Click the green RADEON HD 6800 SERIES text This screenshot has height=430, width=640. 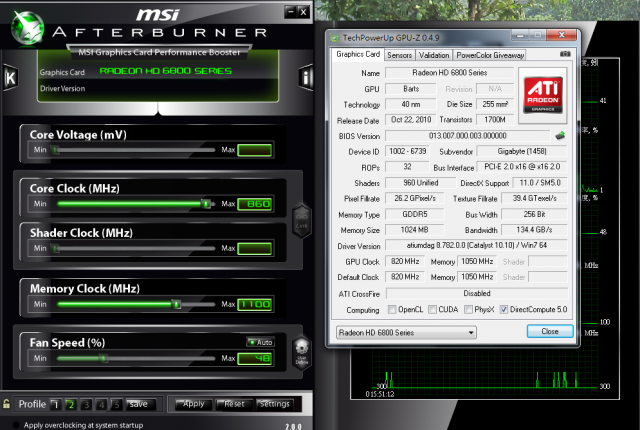(166, 71)
